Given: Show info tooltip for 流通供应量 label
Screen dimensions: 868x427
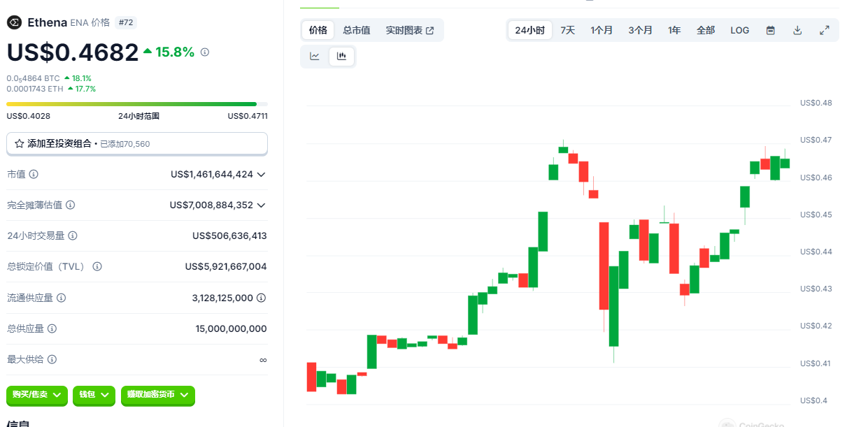Looking at the screenshot, I should (x=61, y=298).
